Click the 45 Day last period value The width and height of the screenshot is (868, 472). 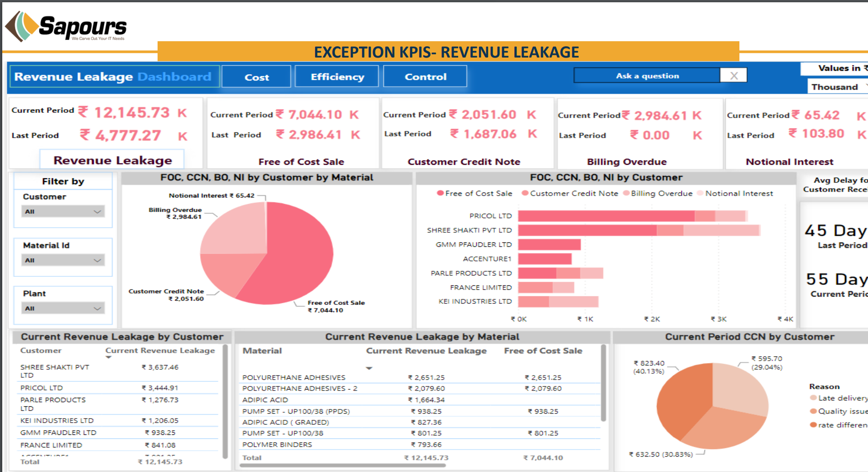(x=835, y=231)
